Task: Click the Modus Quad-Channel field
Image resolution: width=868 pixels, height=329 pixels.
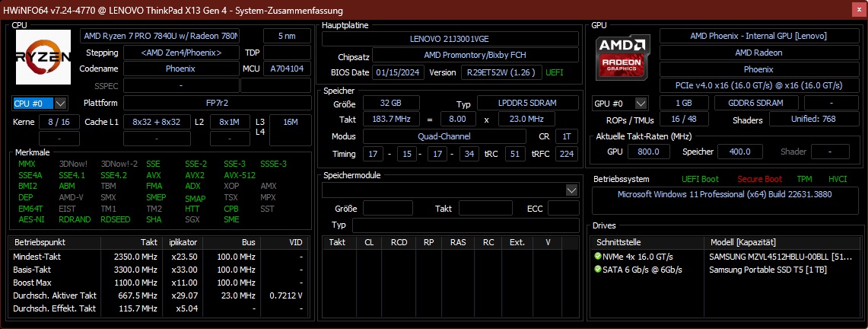Action: pos(444,136)
